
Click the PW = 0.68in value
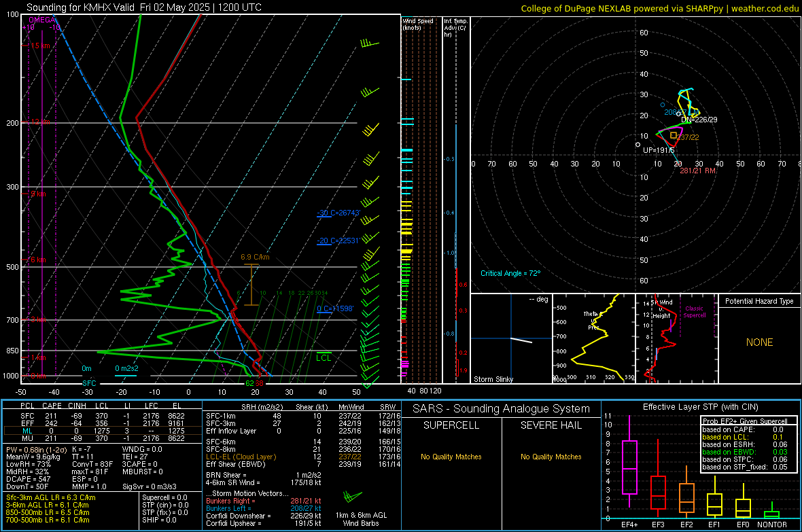[36, 449]
